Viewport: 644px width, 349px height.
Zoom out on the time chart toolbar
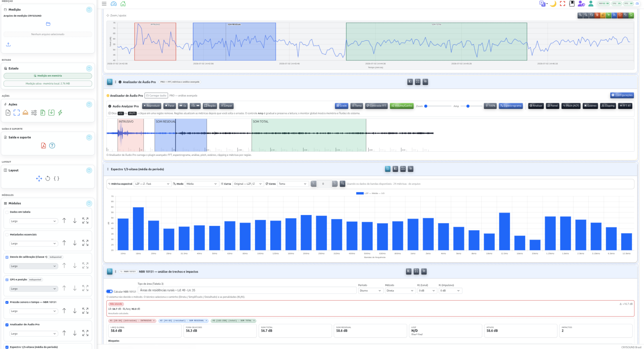pos(586,15)
